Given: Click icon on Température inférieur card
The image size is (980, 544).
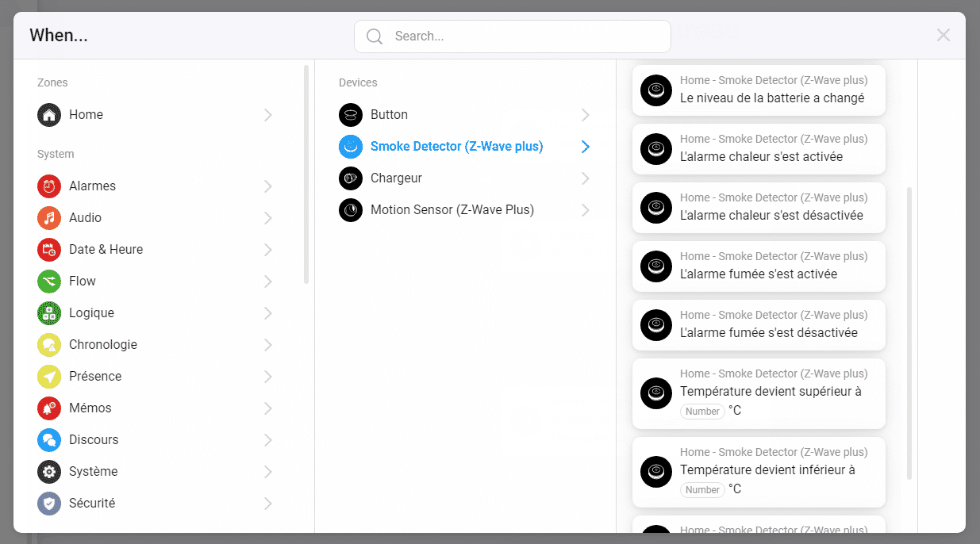Looking at the screenshot, I should point(656,472).
